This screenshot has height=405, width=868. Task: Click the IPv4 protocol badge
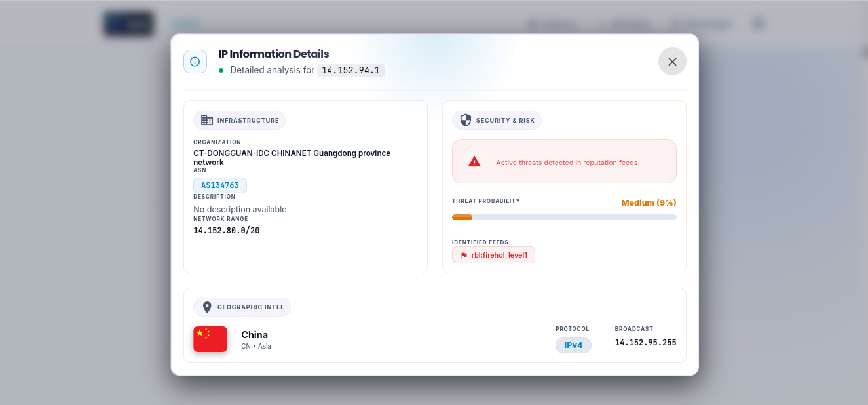coord(573,345)
